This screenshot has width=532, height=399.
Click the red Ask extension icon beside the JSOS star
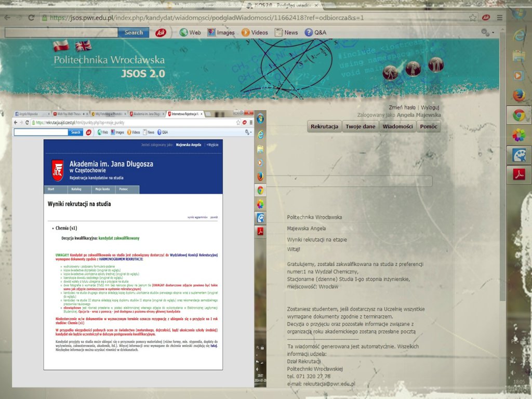pyautogui.click(x=486, y=17)
